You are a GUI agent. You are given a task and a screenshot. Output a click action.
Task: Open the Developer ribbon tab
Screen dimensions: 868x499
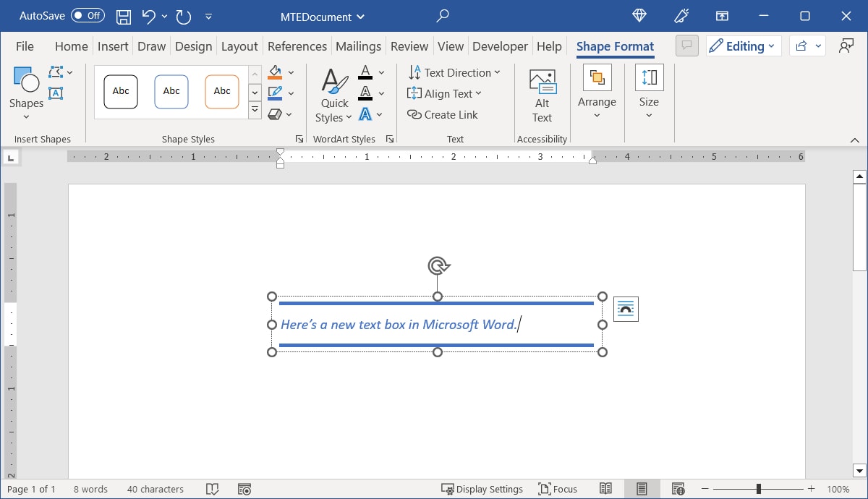coord(500,46)
